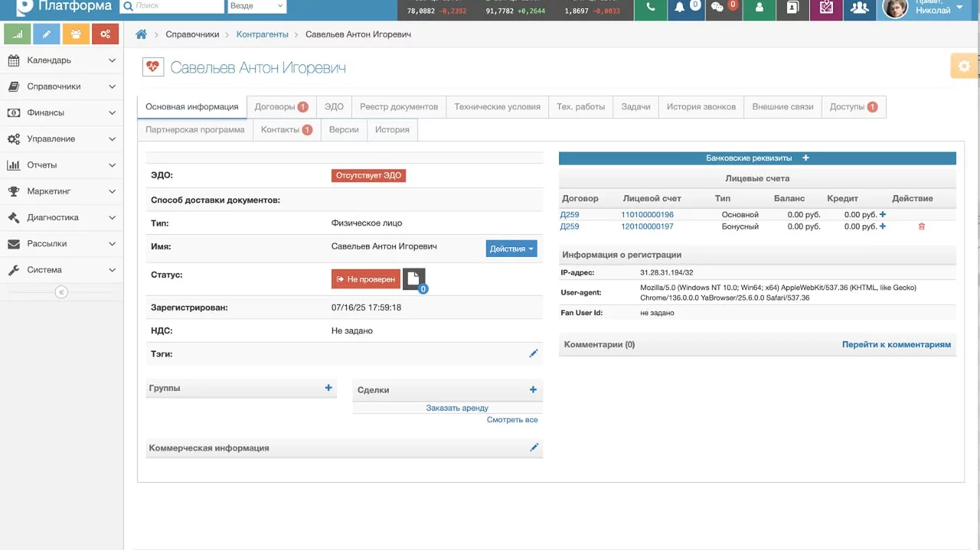
Task: Switch to the Договоры tab
Action: pos(280,107)
